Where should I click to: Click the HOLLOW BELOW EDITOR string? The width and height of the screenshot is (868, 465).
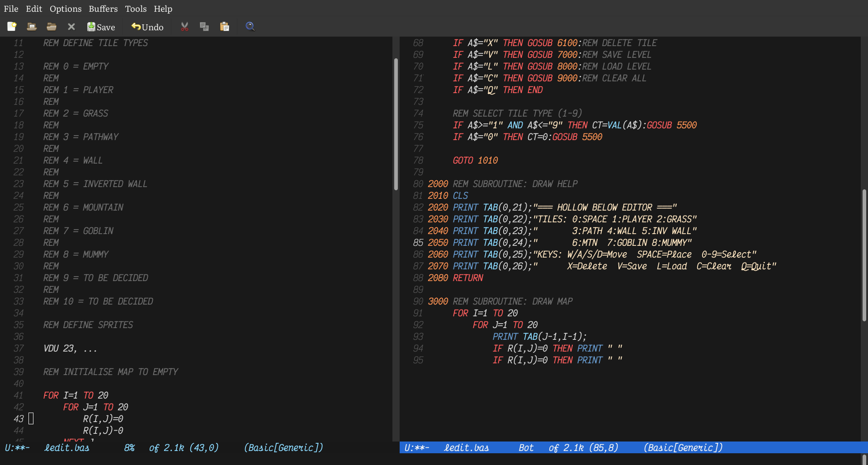605,207
